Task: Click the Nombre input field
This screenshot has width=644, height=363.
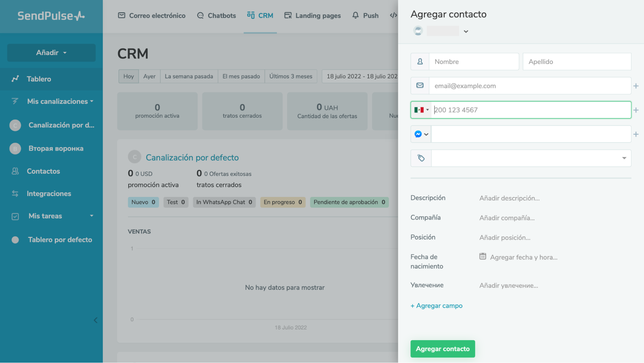Action: point(474,62)
